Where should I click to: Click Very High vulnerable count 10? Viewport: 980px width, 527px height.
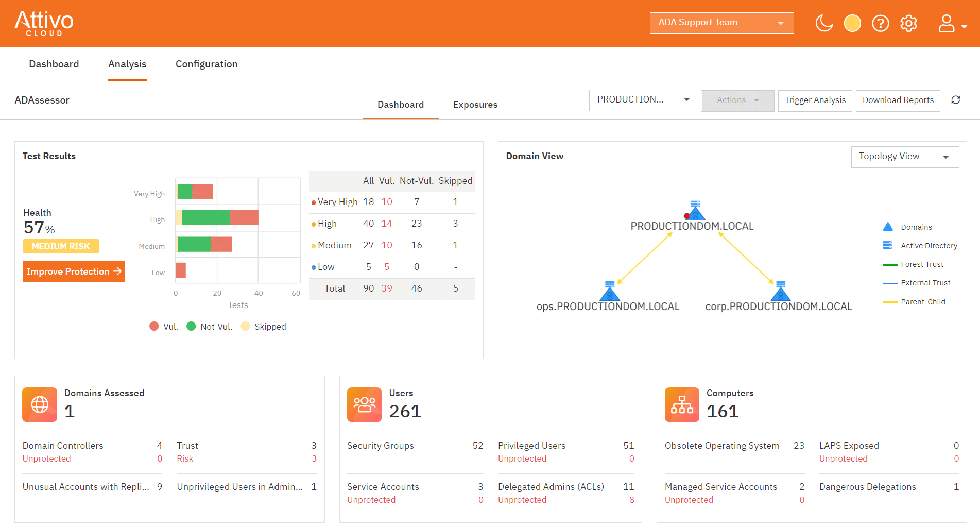[x=387, y=202]
